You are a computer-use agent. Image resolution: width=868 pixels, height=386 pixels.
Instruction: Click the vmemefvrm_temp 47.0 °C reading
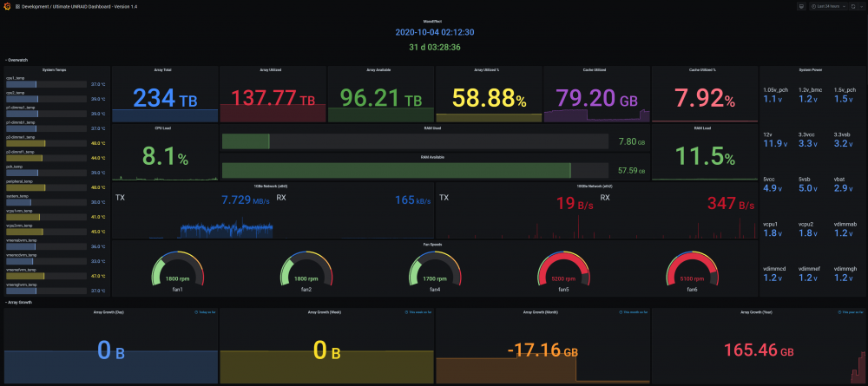click(98, 275)
